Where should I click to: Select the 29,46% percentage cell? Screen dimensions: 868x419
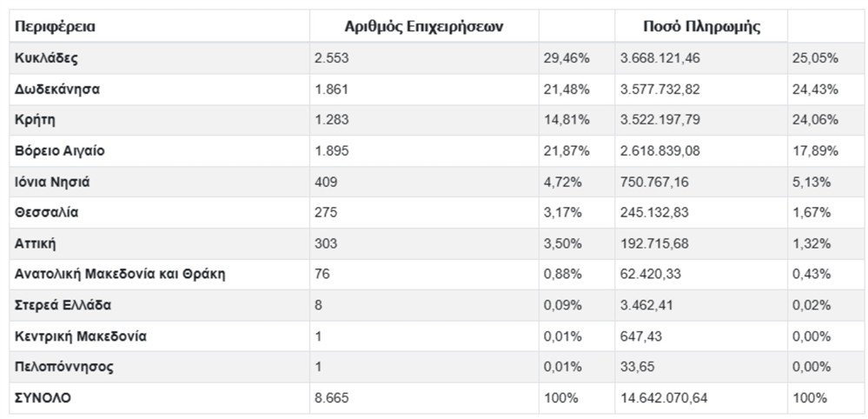pyautogui.click(x=568, y=58)
